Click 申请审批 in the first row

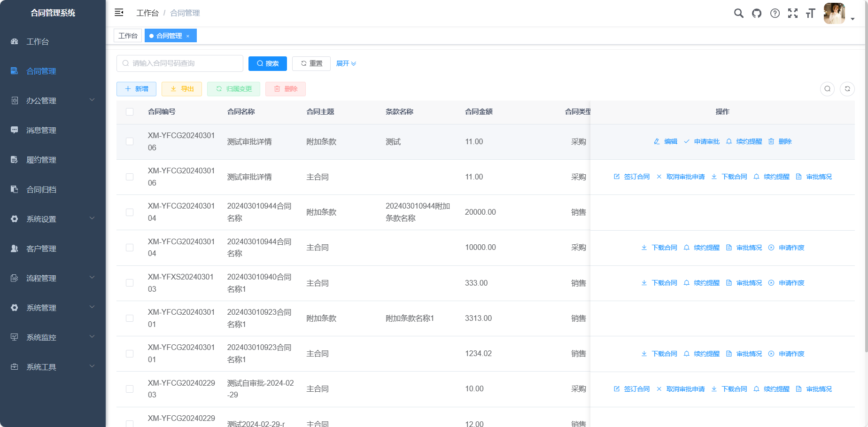(x=702, y=141)
